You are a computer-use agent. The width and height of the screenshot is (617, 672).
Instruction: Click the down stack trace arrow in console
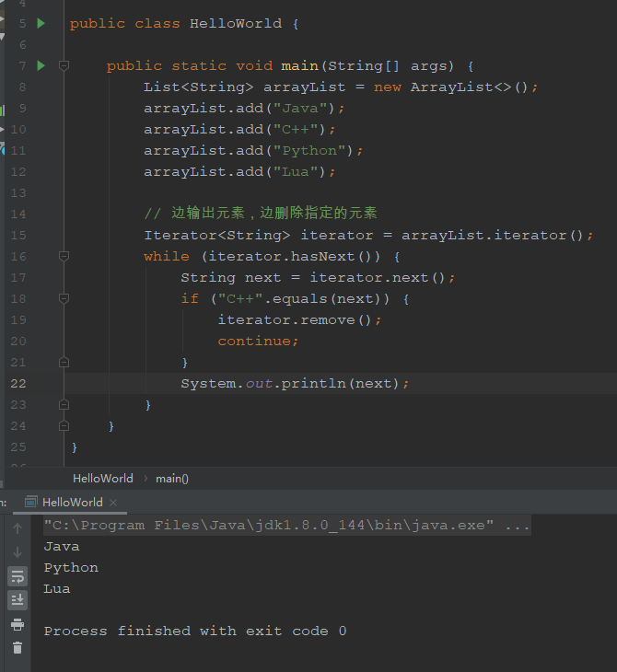pos(17,552)
